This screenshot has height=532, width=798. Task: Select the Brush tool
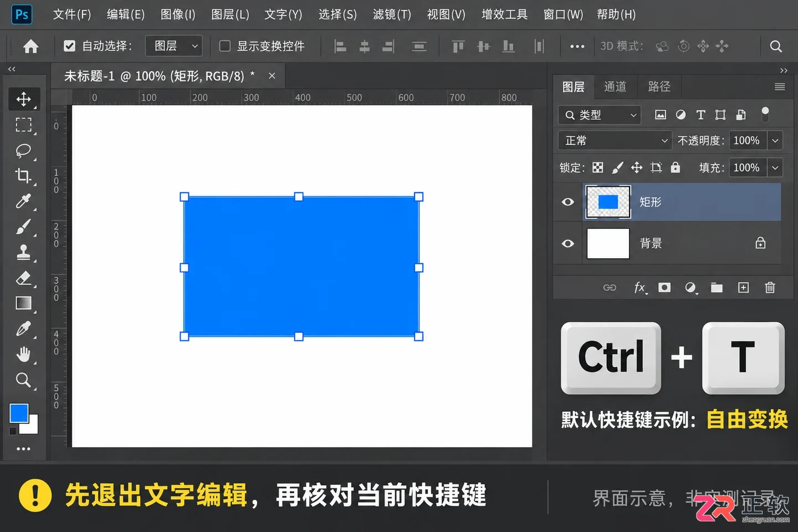[x=23, y=227]
